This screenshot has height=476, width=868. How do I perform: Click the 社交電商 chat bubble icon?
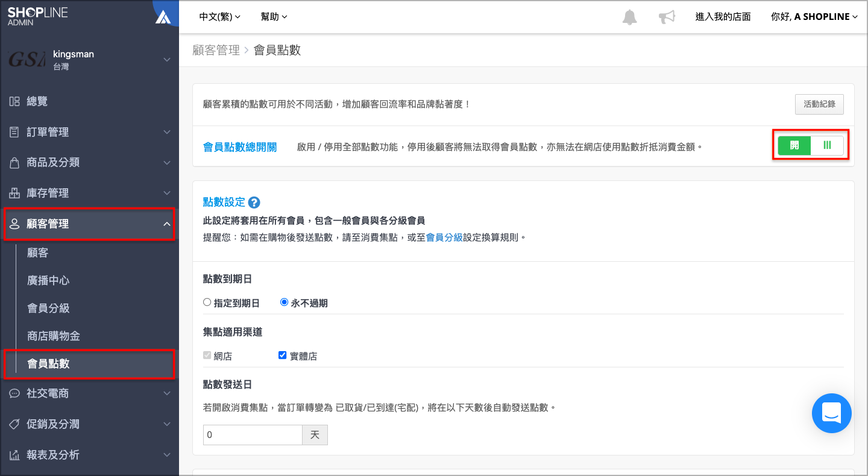tap(14, 393)
